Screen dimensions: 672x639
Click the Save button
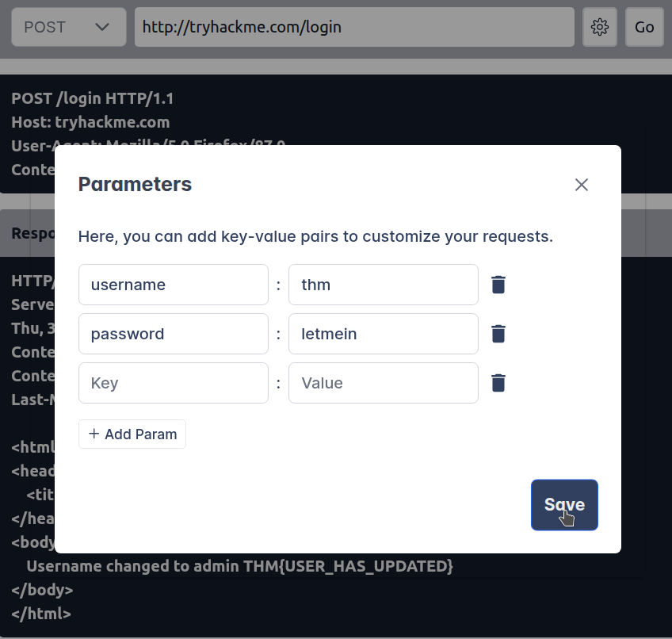tap(564, 505)
